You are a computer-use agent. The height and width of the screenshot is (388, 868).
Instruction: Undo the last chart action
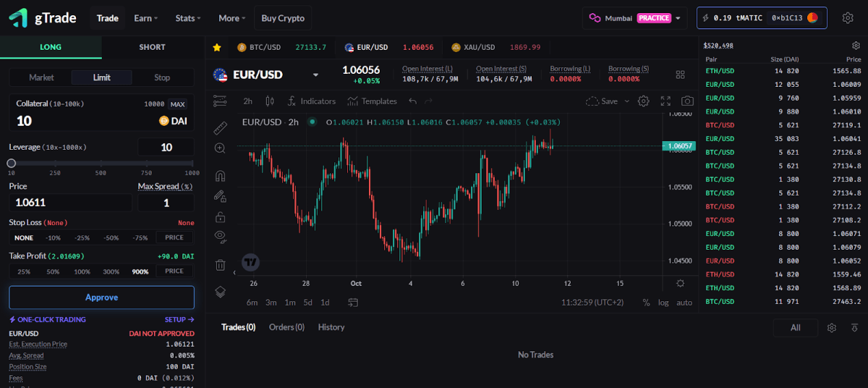pyautogui.click(x=413, y=101)
